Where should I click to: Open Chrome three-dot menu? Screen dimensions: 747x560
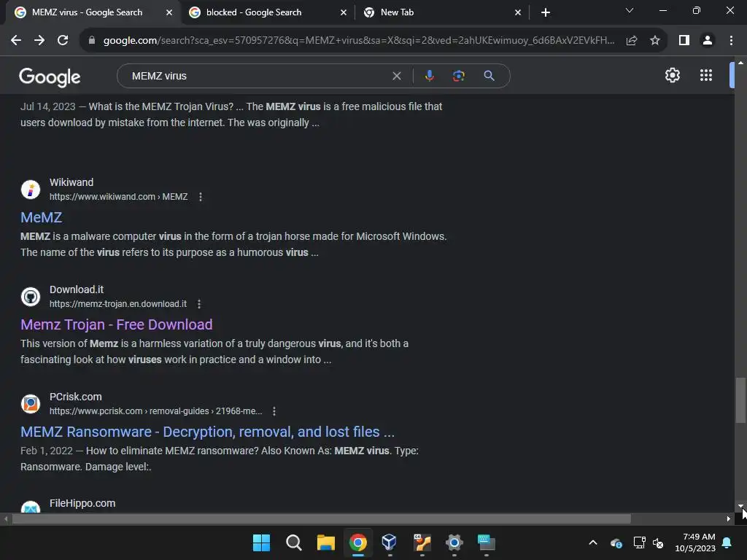coord(731,41)
